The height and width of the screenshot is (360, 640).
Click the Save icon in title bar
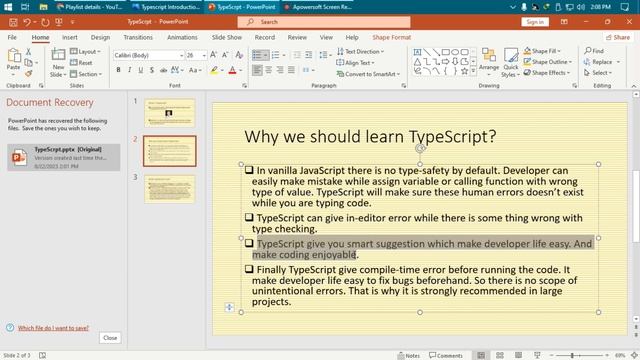tap(13, 22)
